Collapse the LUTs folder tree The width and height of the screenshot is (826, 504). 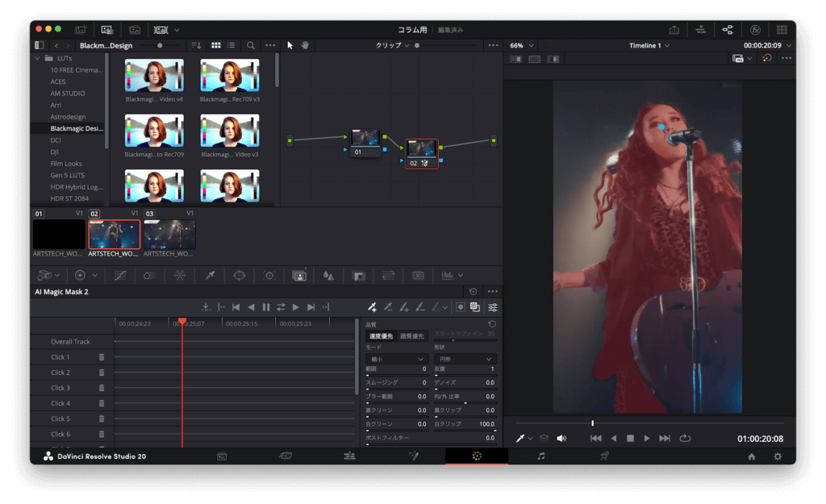click(x=37, y=58)
